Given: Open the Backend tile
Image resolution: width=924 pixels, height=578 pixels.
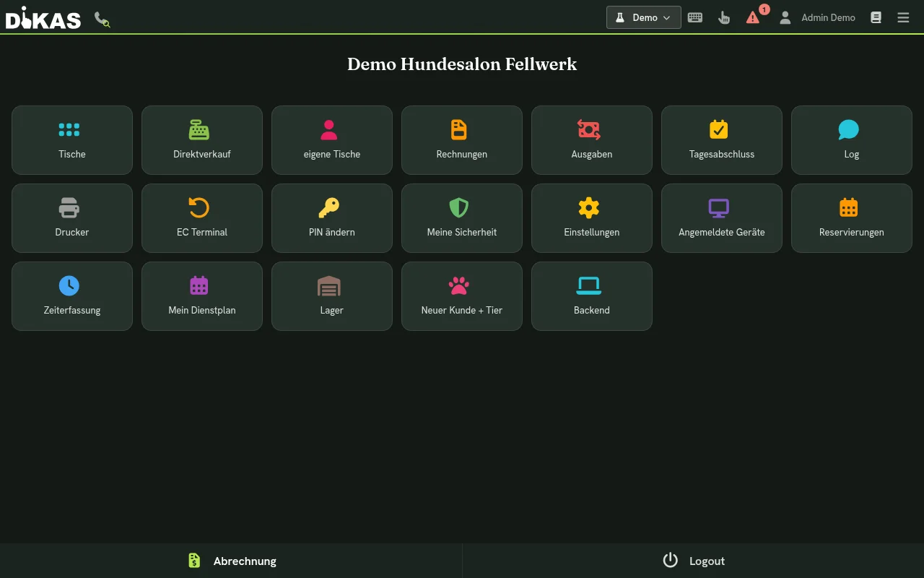Looking at the screenshot, I should (x=592, y=296).
